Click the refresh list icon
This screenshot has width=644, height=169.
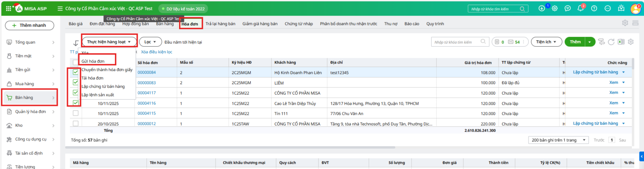(x=611, y=42)
